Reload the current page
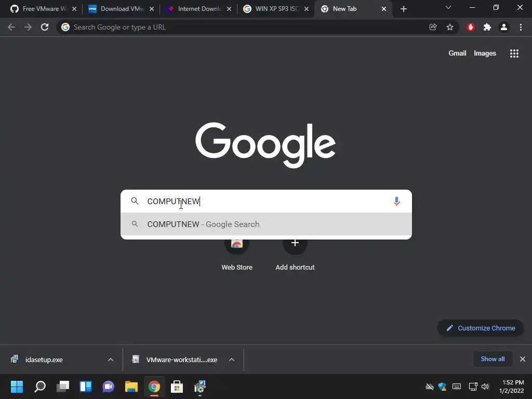 tap(45, 27)
